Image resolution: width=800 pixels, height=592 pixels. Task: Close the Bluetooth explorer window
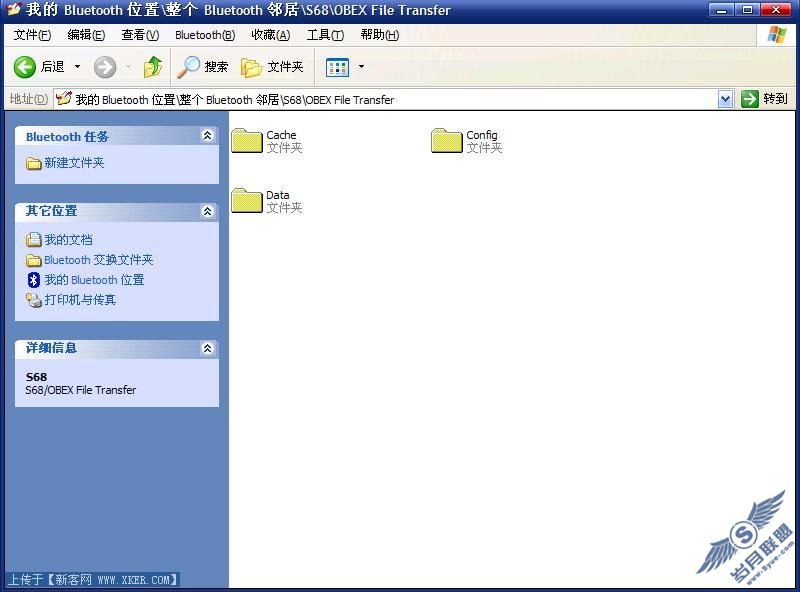[776, 9]
